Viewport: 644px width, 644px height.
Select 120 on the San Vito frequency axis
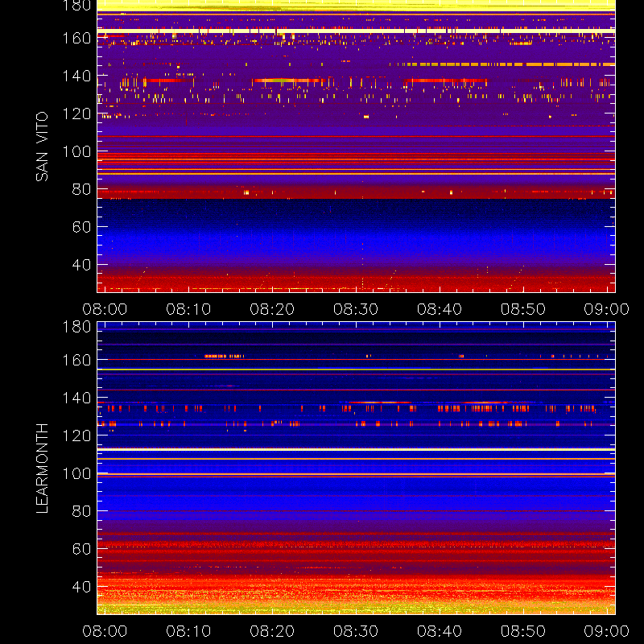coord(76,114)
